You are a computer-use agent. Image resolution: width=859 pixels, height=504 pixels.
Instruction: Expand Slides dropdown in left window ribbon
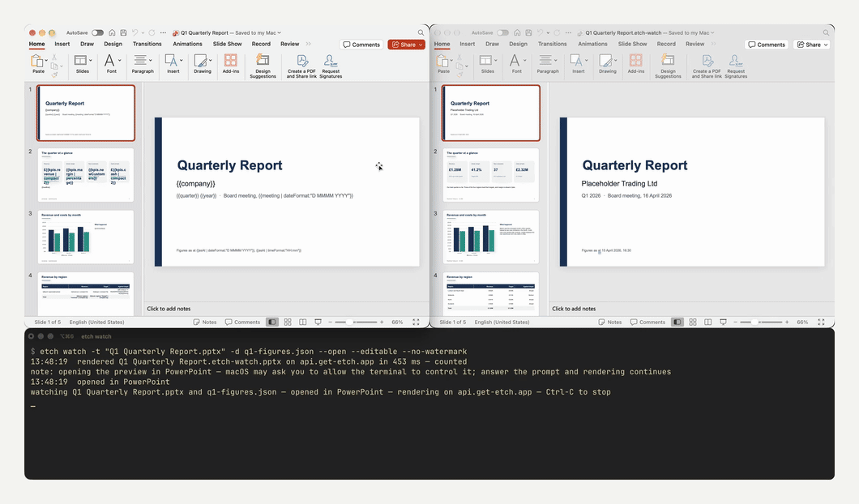pyautogui.click(x=91, y=60)
